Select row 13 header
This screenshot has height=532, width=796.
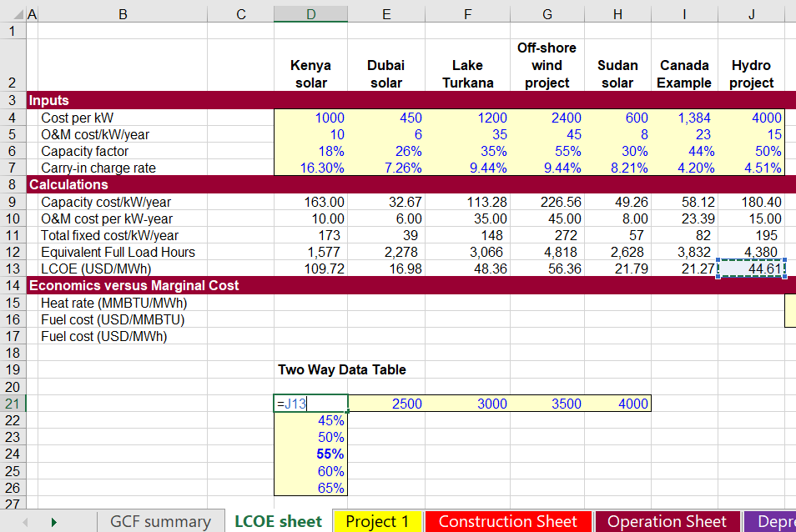[x=13, y=269]
